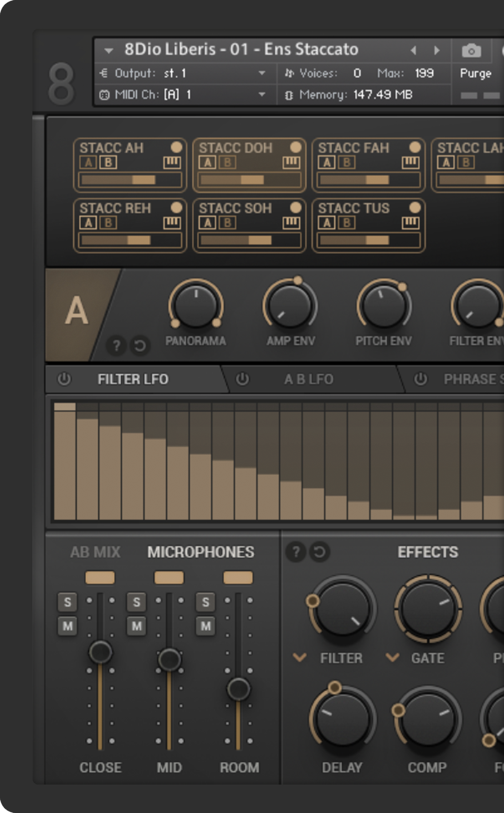Switch to the AB MIX tab
The width and height of the screenshot is (504, 813).
pos(95,552)
